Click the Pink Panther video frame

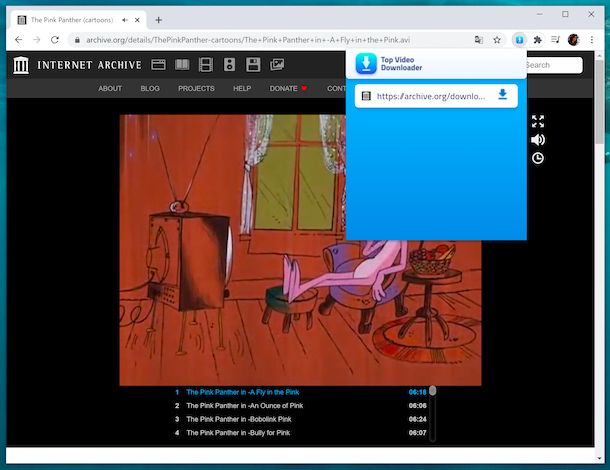tap(300, 250)
